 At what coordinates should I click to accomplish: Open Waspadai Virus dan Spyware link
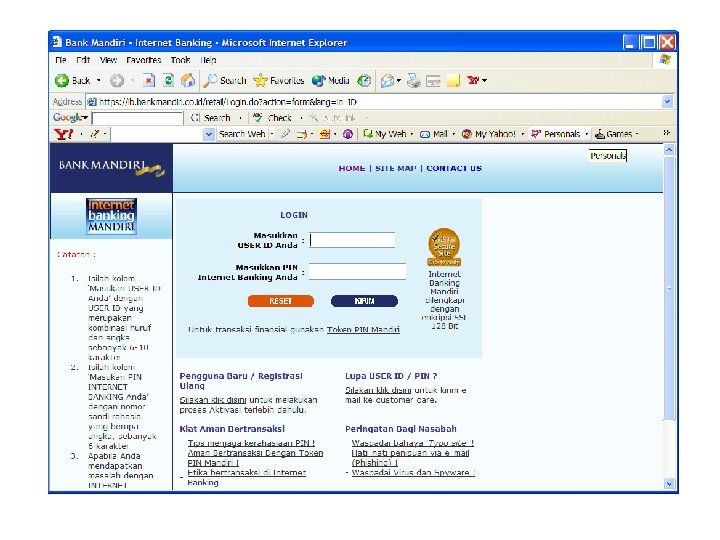coord(413,472)
